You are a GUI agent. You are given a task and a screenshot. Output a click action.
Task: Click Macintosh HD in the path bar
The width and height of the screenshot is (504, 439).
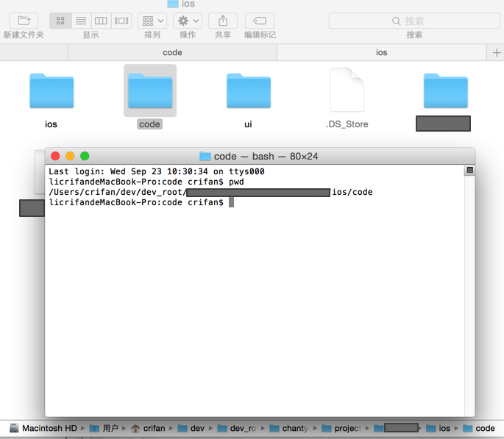tap(43, 428)
